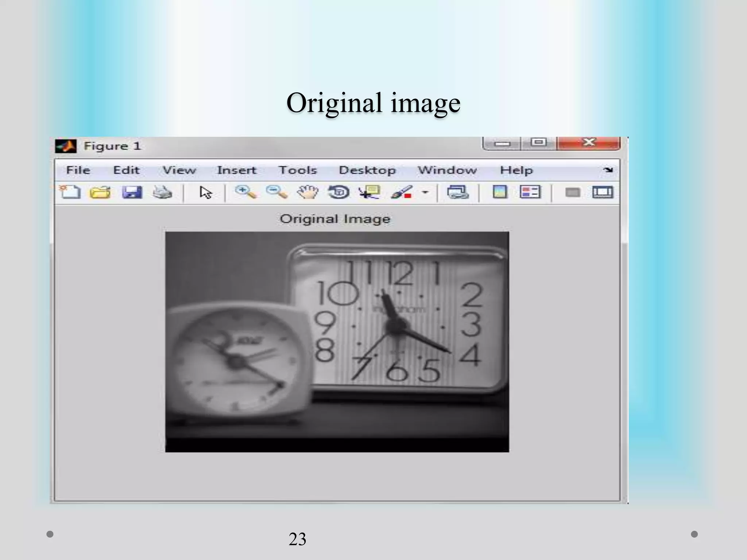Image resolution: width=747 pixels, height=560 pixels.
Task: Enable the Rotate 3D tool
Action: pyautogui.click(x=338, y=192)
